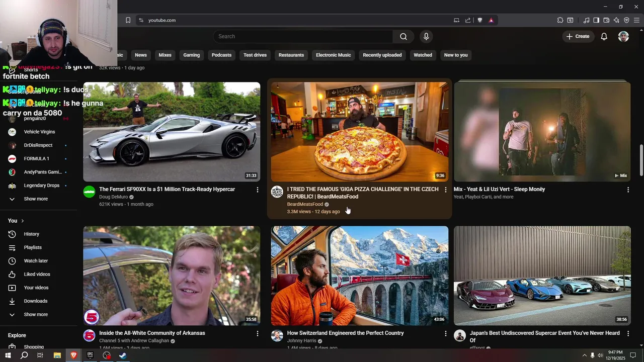Open Vehicle Virgins subscription
The width and height of the screenshot is (644, 362).
pos(39,132)
